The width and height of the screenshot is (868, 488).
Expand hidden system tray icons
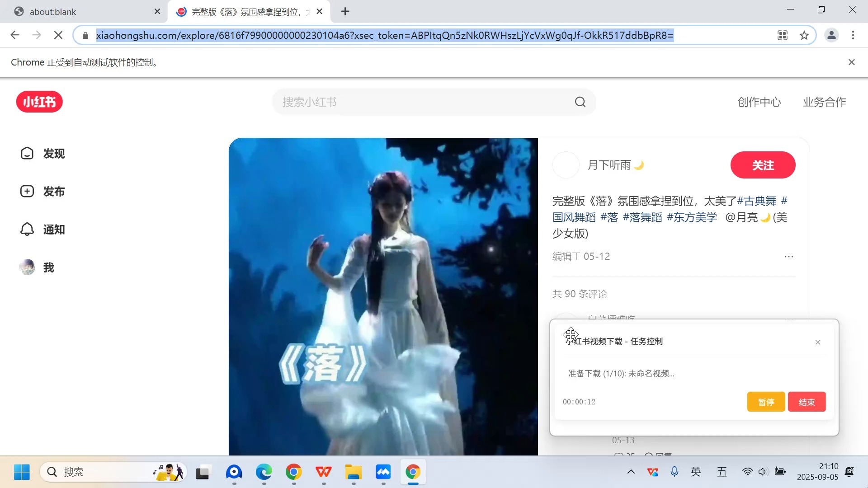click(x=631, y=472)
